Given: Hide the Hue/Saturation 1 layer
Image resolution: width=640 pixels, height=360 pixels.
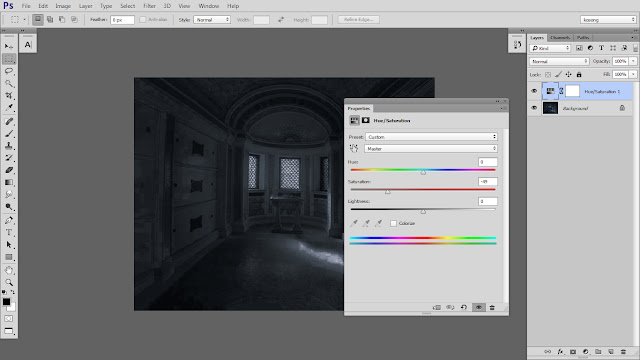Looking at the screenshot, I should coord(534,91).
